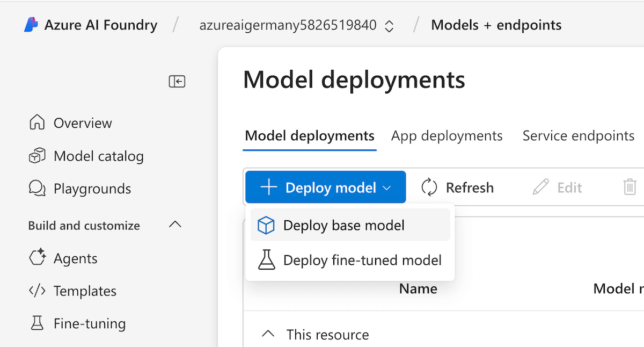Click the Edit button in toolbar
The image size is (644, 347).
[558, 187]
